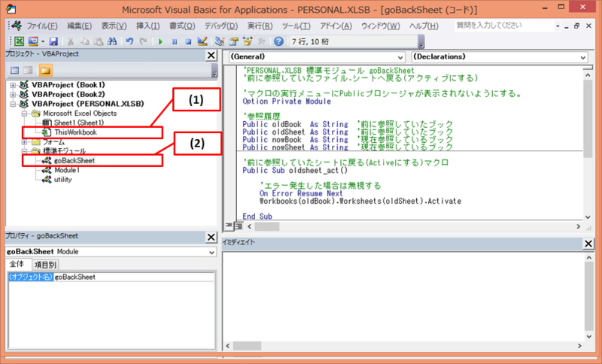The image size is (602, 364).
Task: Select Sheet1 (Sheet1) in project tree
Action: click(x=79, y=123)
